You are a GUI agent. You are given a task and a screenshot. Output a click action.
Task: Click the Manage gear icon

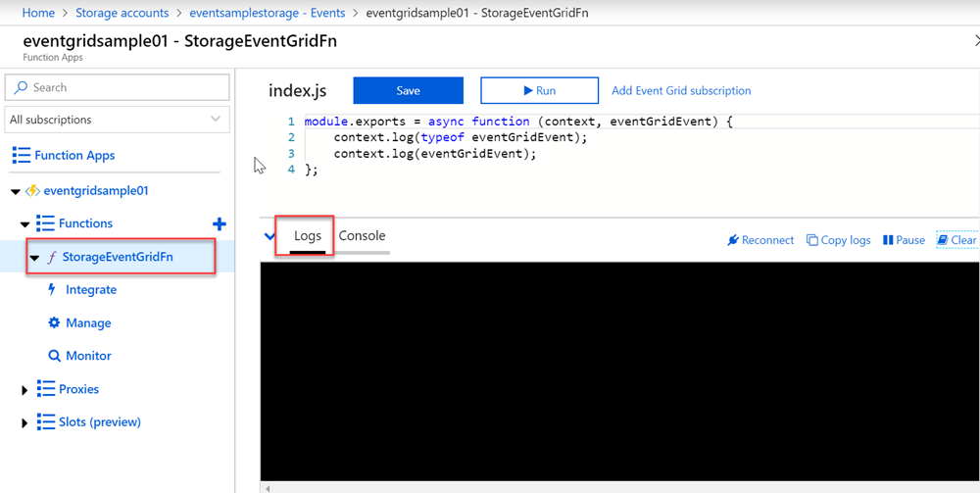click(x=54, y=323)
